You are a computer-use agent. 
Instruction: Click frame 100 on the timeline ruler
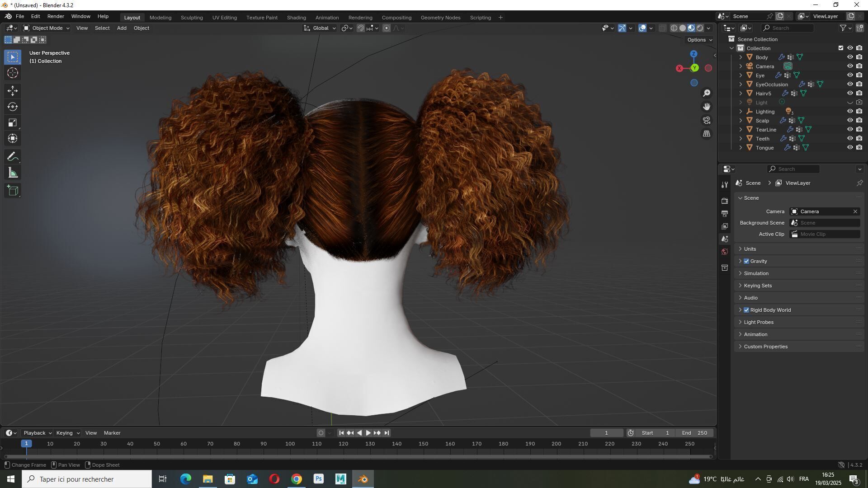(290, 444)
